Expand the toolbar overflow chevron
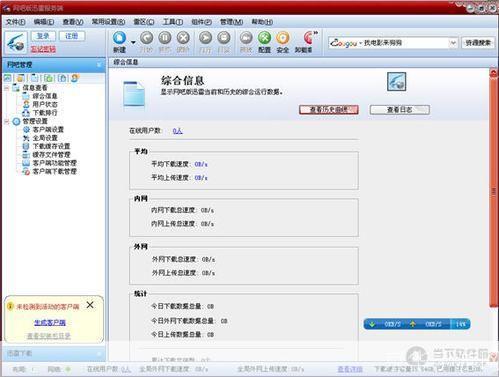The height and width of the screenshot is (377, 499). coord(315,33)
